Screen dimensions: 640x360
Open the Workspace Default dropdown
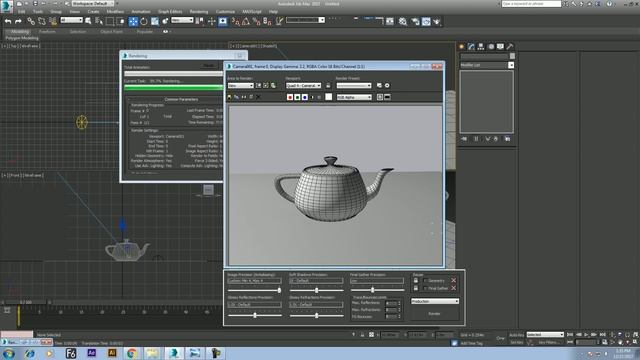pyautogui.click(x=93, y=3)
